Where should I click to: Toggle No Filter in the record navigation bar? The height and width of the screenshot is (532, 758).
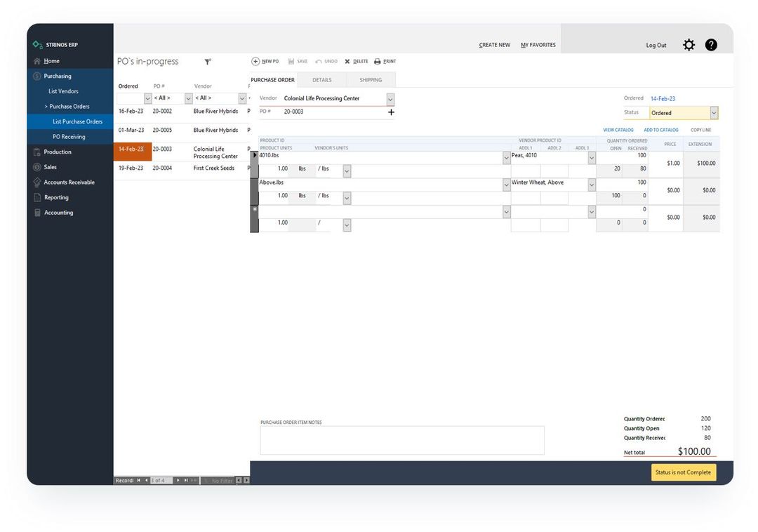(x=222, y=480)
